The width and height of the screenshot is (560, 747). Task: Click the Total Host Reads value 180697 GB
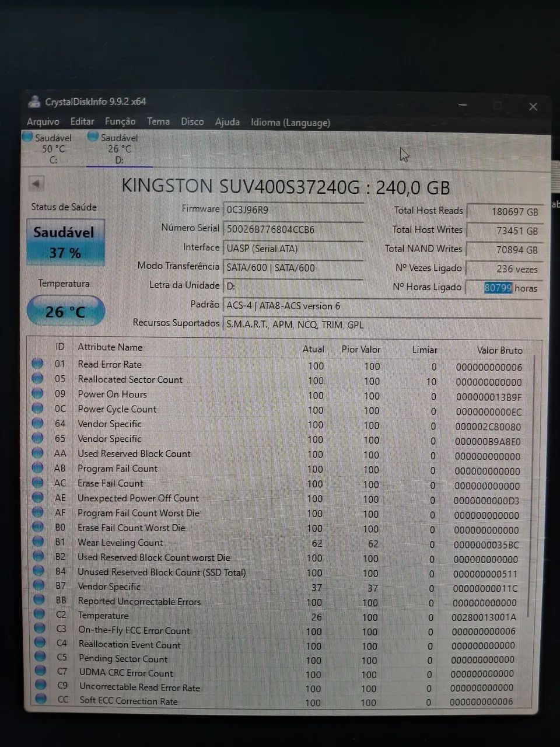coord(505,211)
